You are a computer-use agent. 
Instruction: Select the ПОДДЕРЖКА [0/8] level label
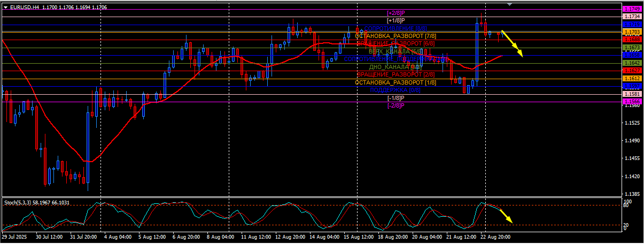pos(395,90)
